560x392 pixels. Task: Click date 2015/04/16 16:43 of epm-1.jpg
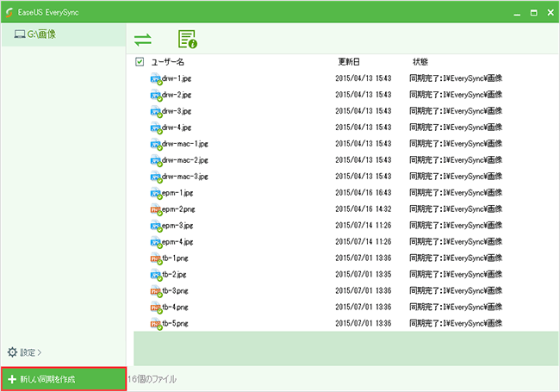(x=364, y=193)
